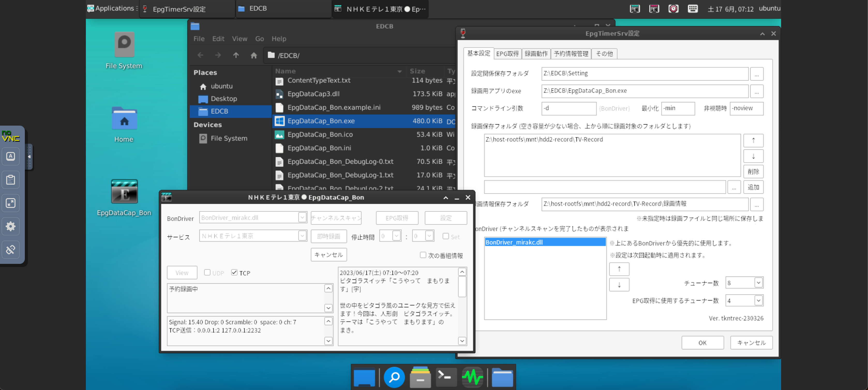Viewport: 868px width, 390px height.
Task: Open the keyboard layout indicator in system tray
Action: pyautogui.click(x=693, y=9)
